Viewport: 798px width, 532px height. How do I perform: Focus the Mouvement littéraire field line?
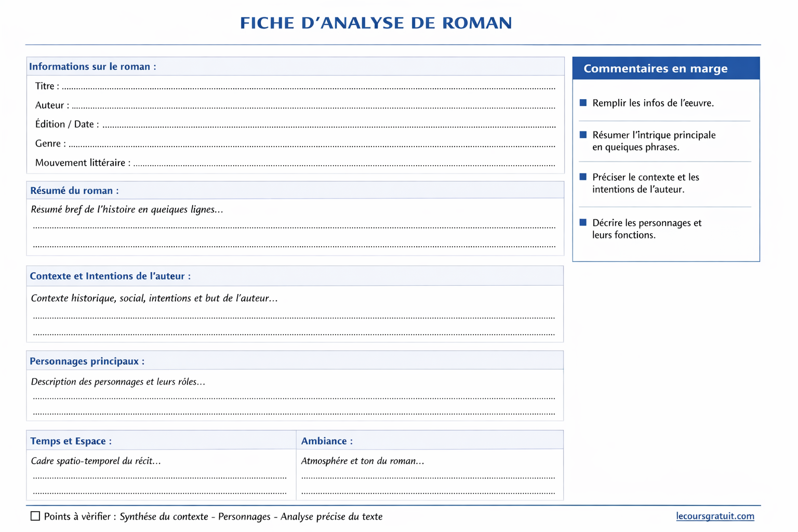[344, 163]
